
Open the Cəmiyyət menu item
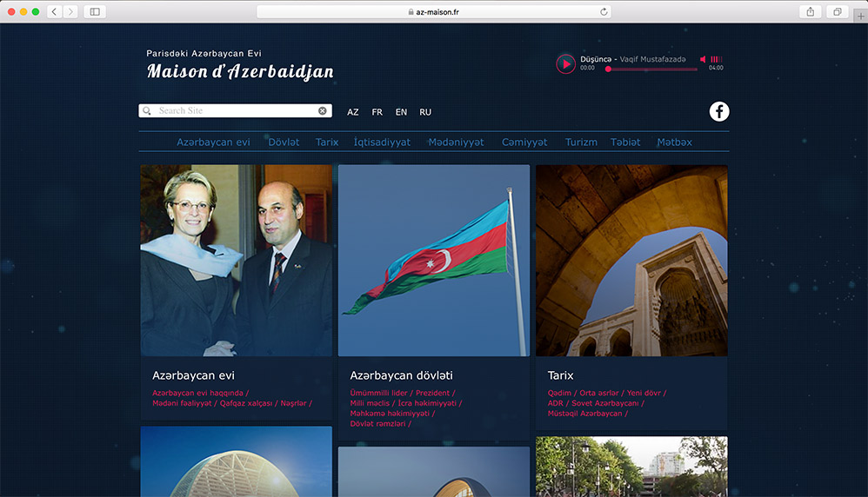click(524, 142)
